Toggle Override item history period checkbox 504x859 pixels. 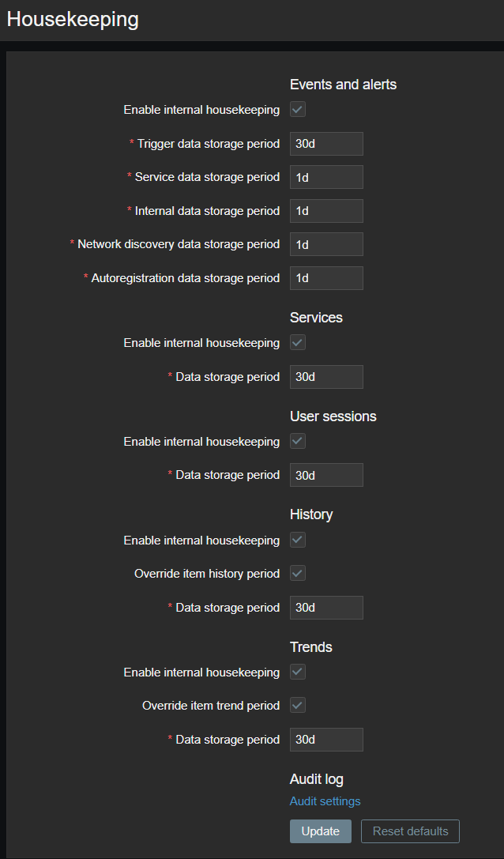click(298, 573)
